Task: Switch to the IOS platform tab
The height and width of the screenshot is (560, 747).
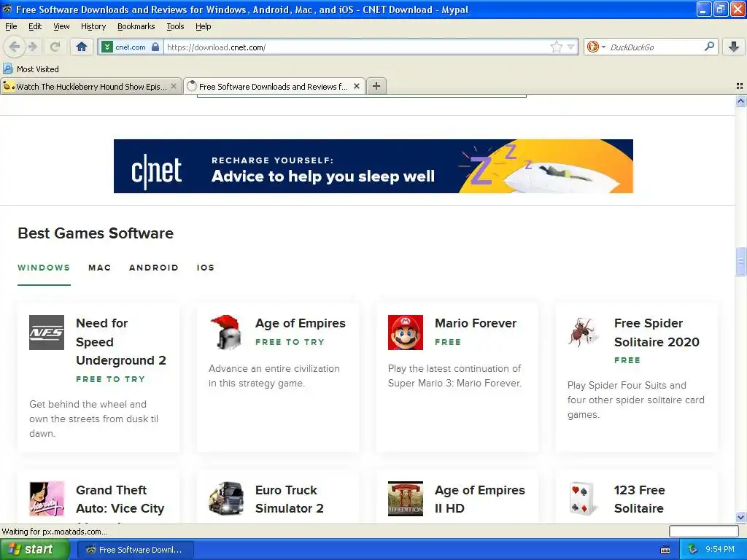Action: tap(205, 268)
